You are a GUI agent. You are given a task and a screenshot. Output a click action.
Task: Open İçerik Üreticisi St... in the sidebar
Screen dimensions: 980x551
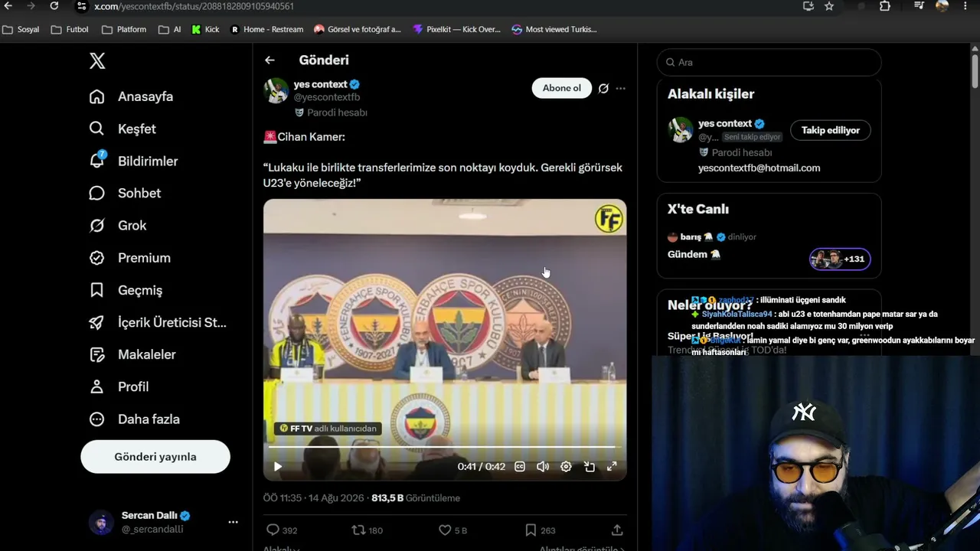point(158,323)
